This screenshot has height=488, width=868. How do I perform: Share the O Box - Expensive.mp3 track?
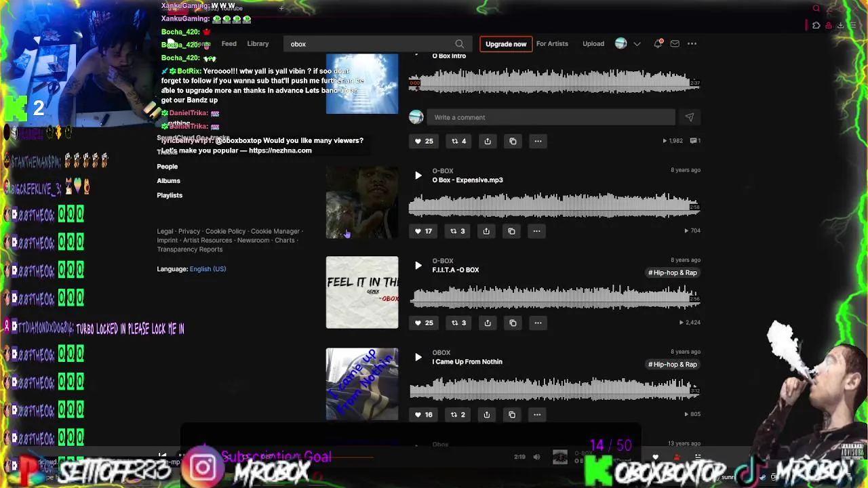click(x=486, y=231)
